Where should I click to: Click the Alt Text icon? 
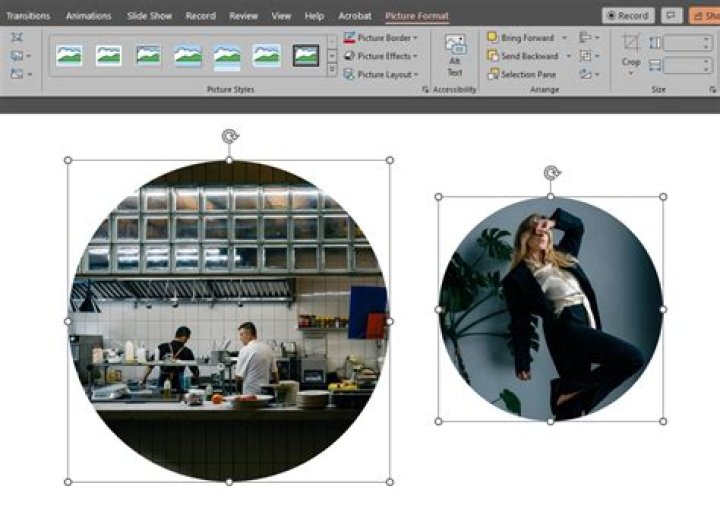point(455,55)
